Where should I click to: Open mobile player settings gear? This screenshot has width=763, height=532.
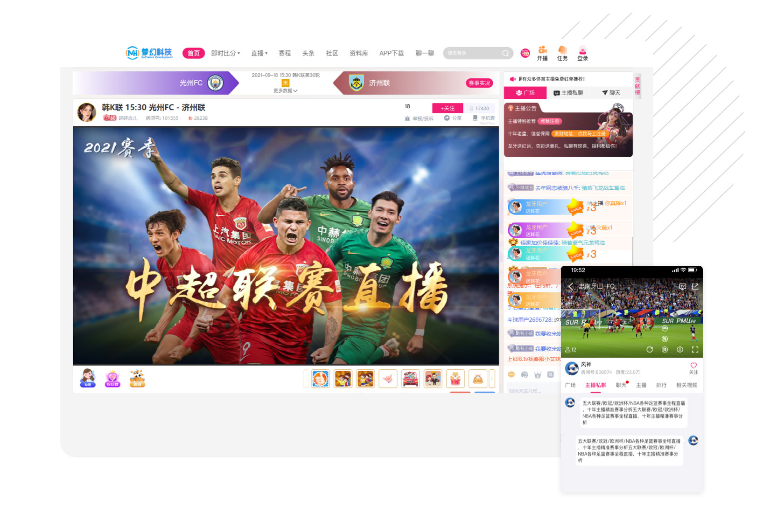[x=680, y=349]
